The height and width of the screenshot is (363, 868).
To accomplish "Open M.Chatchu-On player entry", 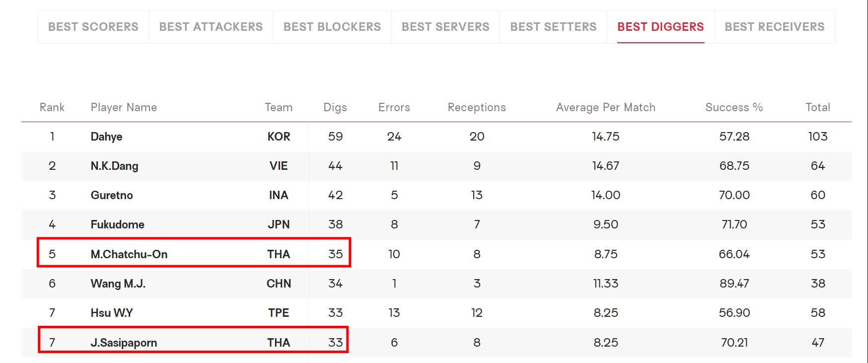I will click(x=129, y=254).
